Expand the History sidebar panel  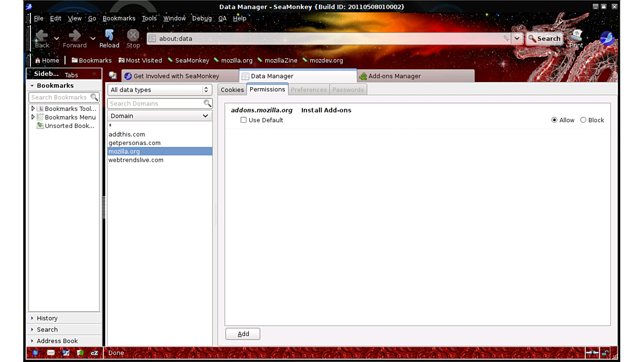[x=47, y=318]
